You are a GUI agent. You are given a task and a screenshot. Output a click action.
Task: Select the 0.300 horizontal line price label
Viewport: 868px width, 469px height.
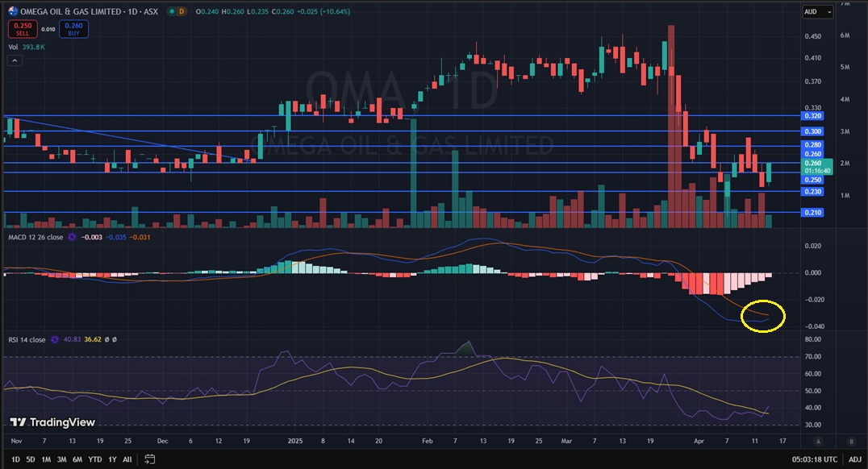pyautogui.click(x=812, y=131)
